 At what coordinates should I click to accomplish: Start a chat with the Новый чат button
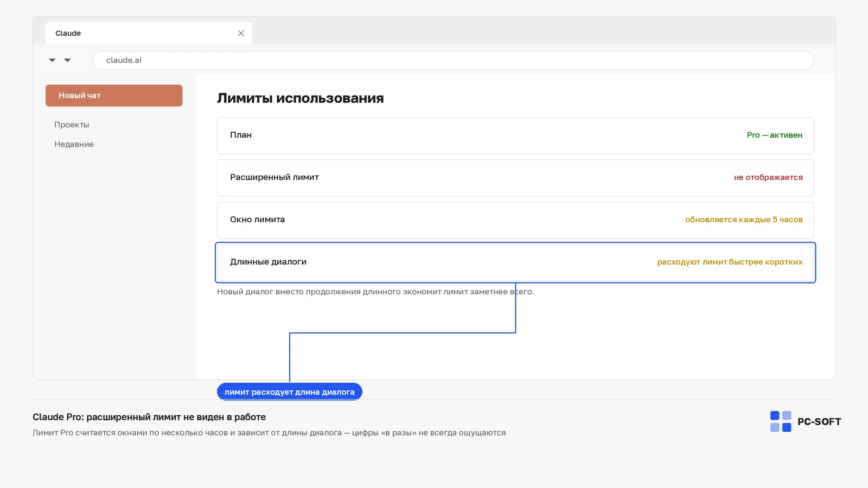coord(114,95)
